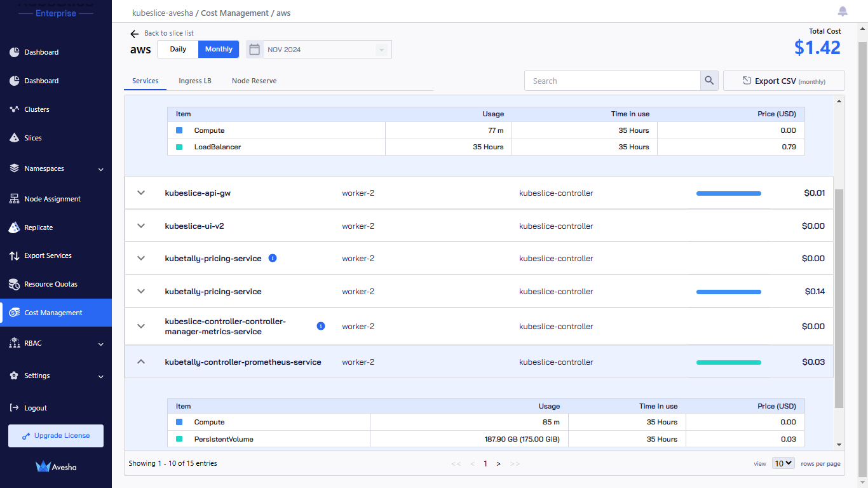Open the second Dashboard sidebar item
The image size is (868, 488).
[41, 81]
